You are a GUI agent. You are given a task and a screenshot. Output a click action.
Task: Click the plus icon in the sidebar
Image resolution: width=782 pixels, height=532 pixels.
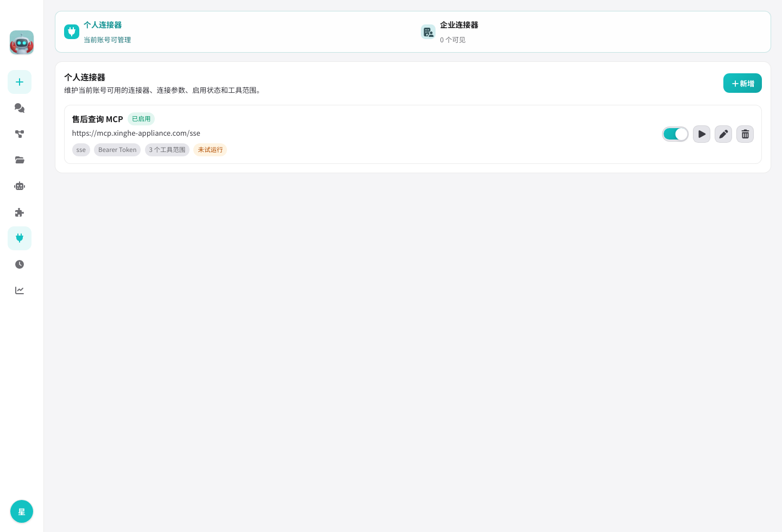tap(20, 82)
